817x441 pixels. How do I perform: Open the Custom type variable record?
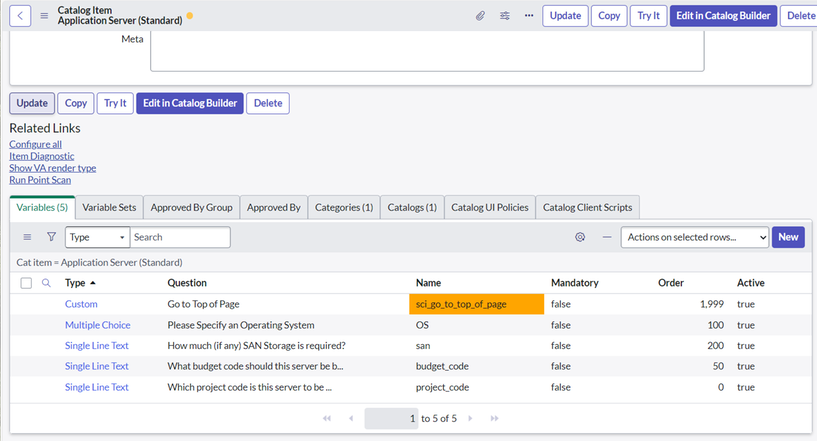[x=81, y=304]
